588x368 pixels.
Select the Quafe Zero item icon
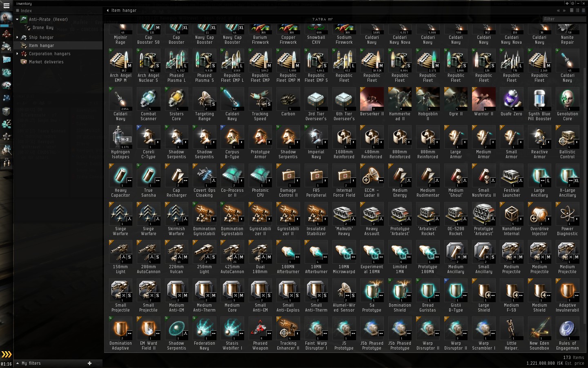coord(511,99)
